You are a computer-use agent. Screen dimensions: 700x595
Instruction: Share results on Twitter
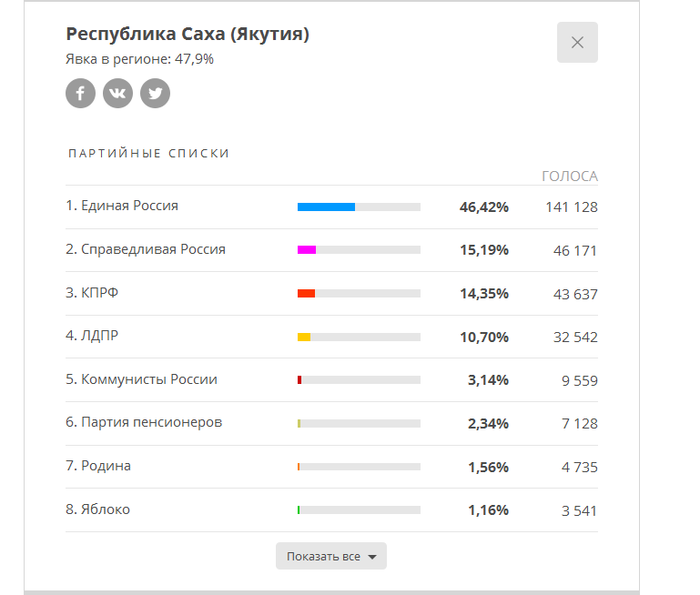[155, 93]
